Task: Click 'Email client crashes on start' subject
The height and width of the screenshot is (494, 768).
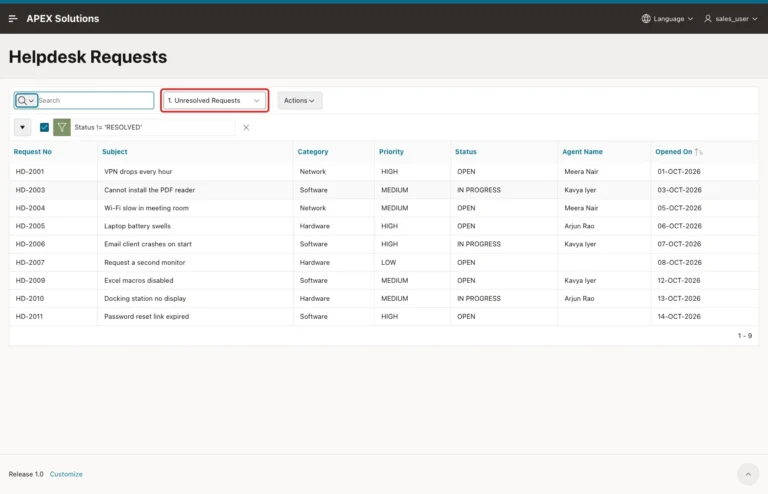Action: [x=147, y=244]
